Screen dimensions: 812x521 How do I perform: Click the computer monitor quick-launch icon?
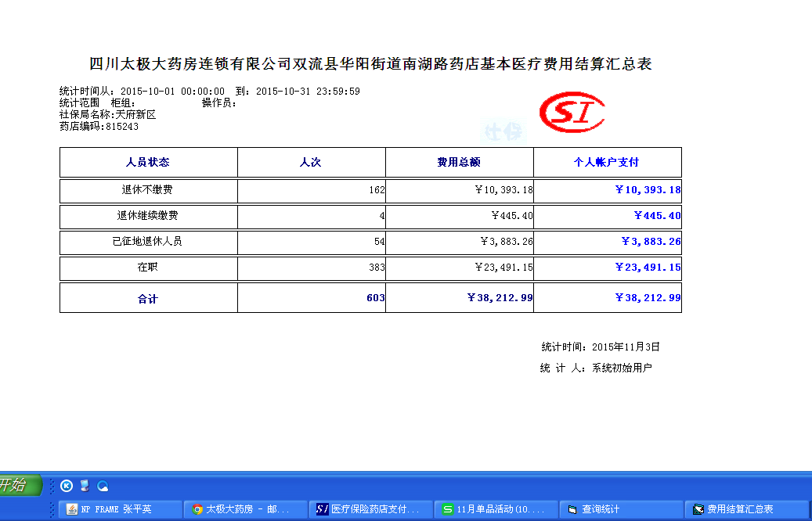click(85, 486)
